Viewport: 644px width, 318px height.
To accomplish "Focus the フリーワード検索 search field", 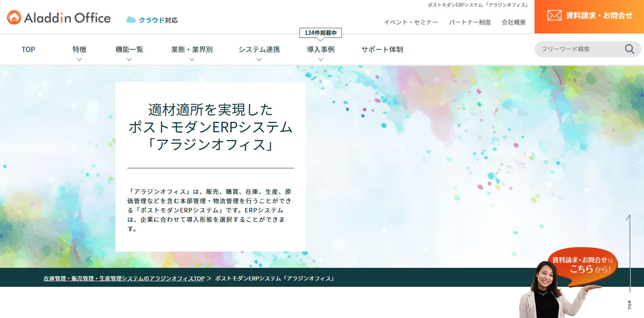I will 578,49.
